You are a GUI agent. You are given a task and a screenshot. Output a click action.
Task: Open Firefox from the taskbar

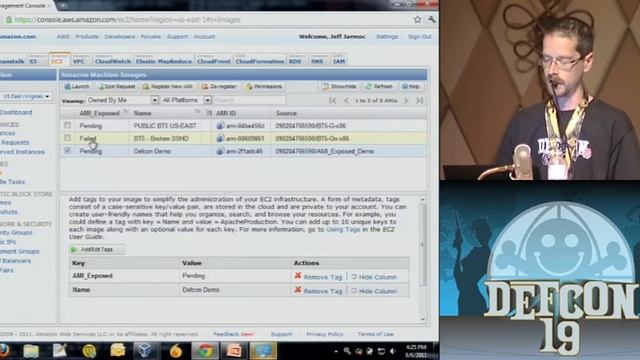[x=4, y=351]
